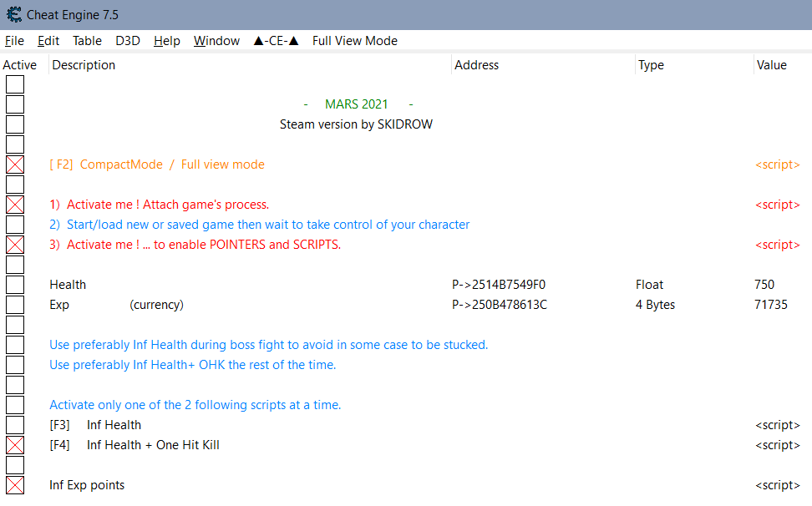Toggle the CompactMode / Full view mode checkbox
The image size is (812, 506).
coord(15,164)
